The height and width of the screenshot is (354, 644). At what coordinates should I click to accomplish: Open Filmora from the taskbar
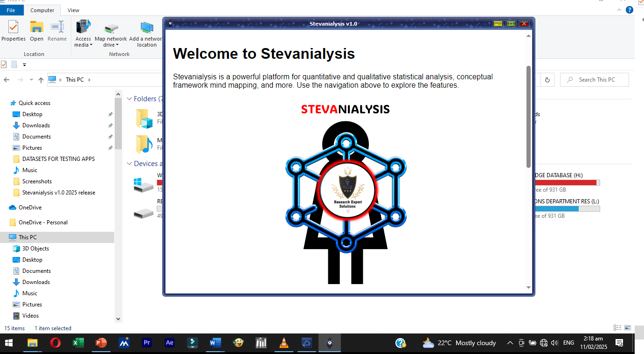pyautogui.click(x=193, y=343)
